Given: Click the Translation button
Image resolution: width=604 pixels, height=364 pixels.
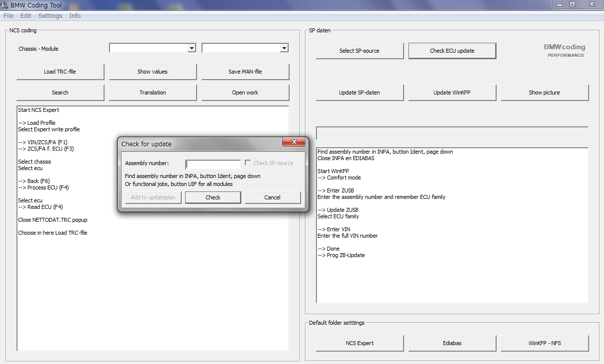Looking at the screenshot, I should click(153, 92).
